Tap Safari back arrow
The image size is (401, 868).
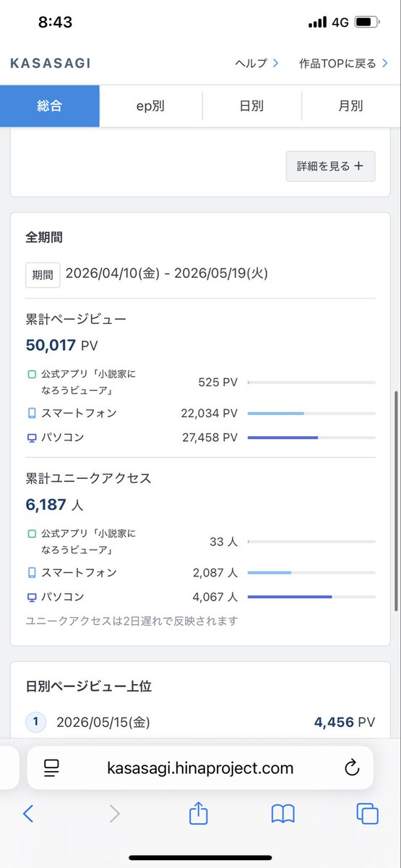point(28,814)
